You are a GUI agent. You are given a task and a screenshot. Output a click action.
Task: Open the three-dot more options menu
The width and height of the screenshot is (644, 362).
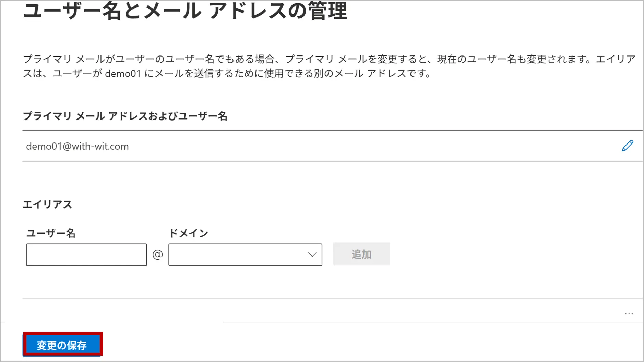coord(629,313)
